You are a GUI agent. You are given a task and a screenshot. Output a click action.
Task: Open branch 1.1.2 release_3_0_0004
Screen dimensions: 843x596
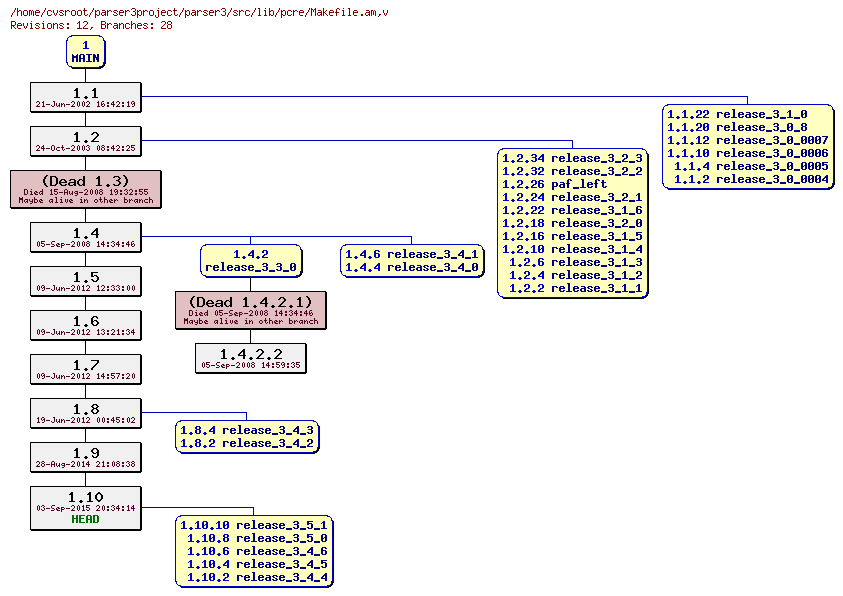pyautogui.click(x=752, y=179)
